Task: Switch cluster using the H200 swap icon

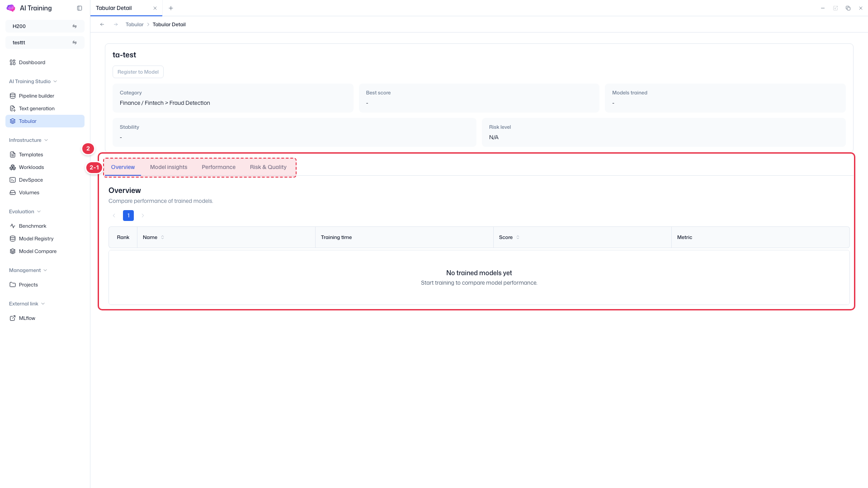Action: point(75,26)
